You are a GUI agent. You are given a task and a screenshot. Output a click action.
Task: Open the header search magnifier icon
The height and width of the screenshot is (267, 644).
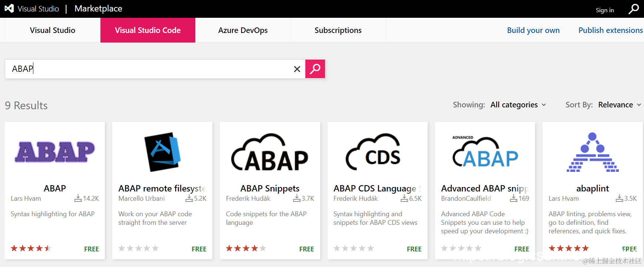634,9
